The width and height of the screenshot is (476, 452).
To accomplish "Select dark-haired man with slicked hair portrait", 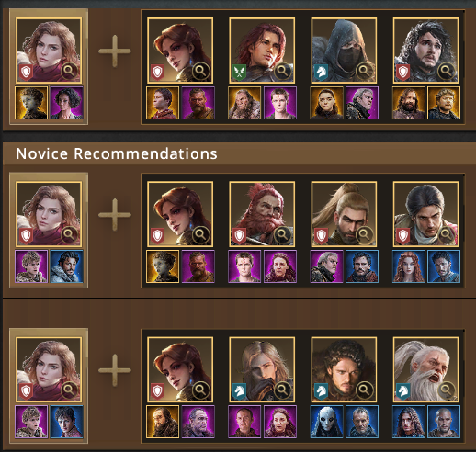I will (425, 214).
